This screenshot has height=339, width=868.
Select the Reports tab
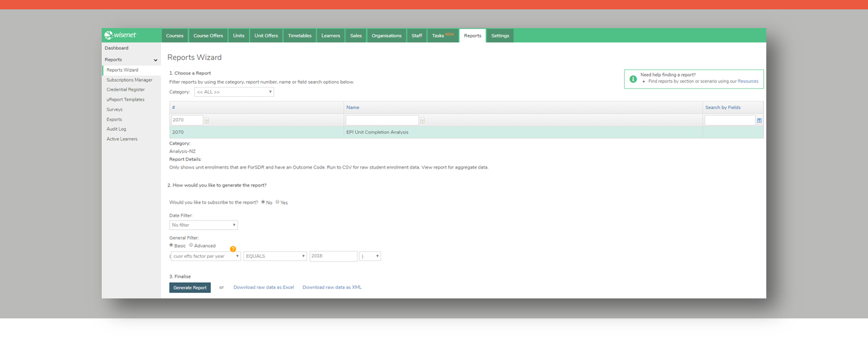click(473, 36)
